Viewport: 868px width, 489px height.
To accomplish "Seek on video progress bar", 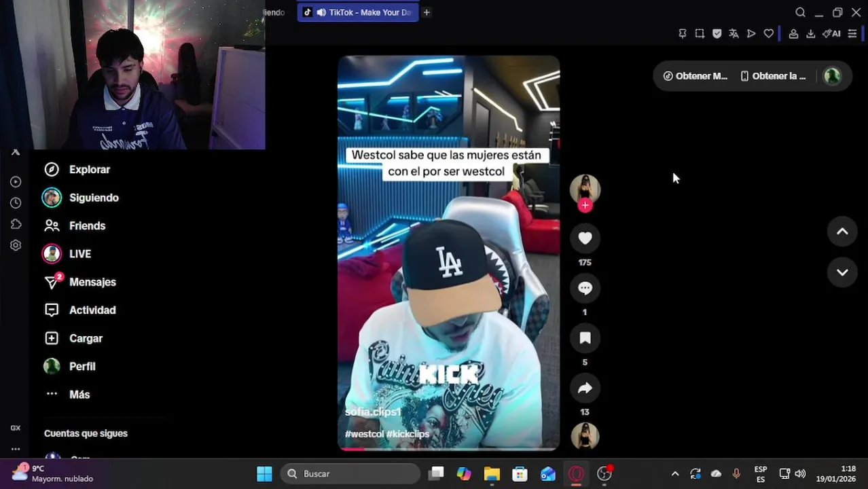I will point(448,449).
